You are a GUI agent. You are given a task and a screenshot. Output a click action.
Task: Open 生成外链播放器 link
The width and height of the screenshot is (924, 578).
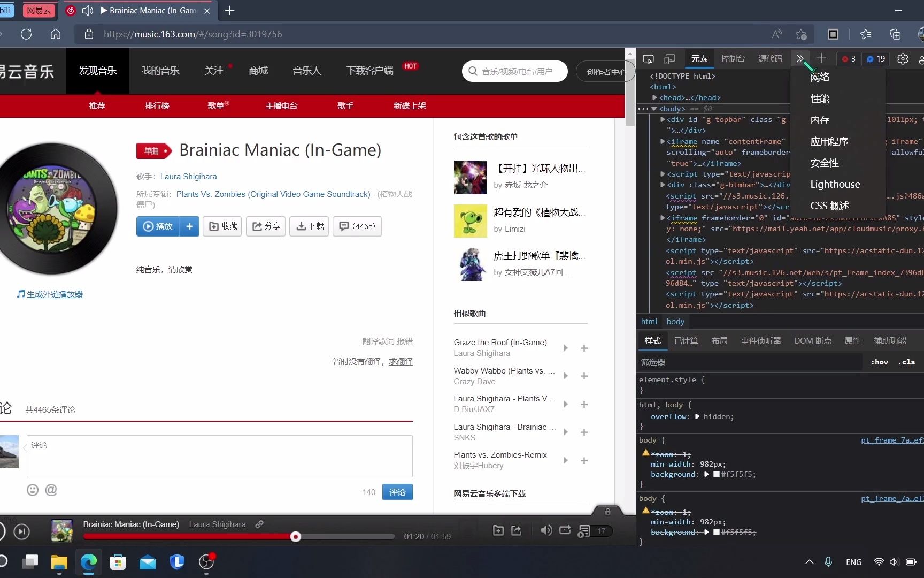[x=55, y=294]
